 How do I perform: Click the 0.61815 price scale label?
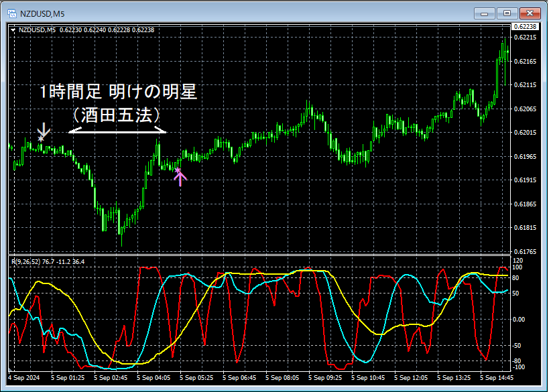(x=526, y=228)
